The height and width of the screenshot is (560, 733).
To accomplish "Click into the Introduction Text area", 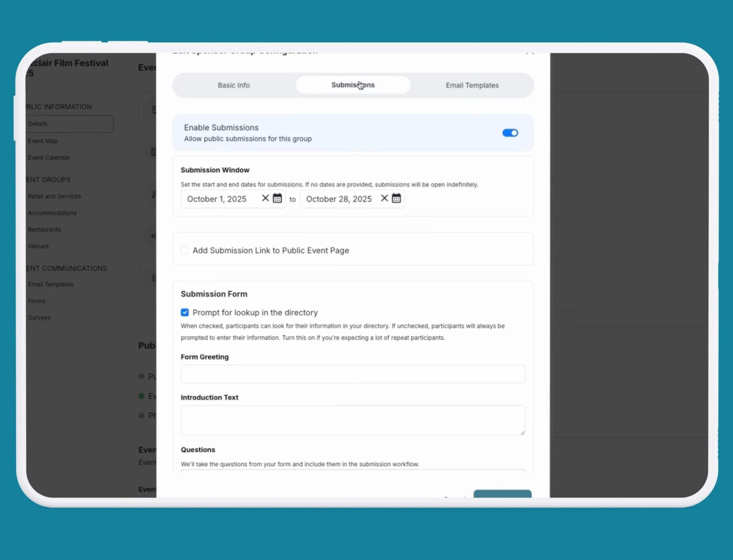I will tap(353, 420).
